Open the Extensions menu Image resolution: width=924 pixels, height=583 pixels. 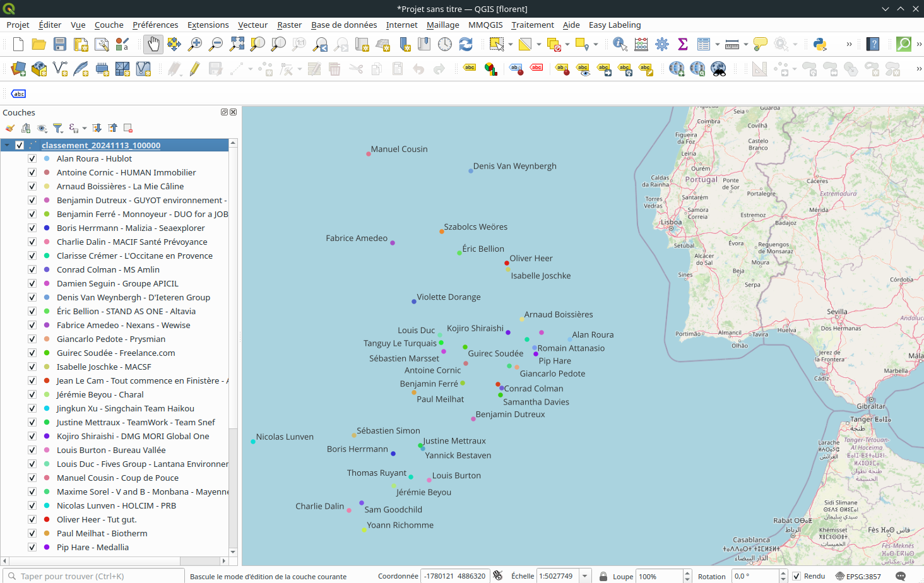click(208, 25)
